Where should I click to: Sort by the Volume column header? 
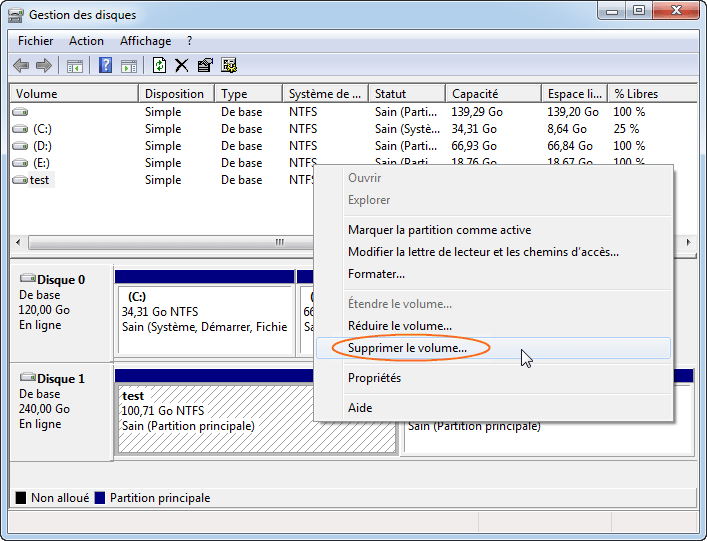pos(74,94)
